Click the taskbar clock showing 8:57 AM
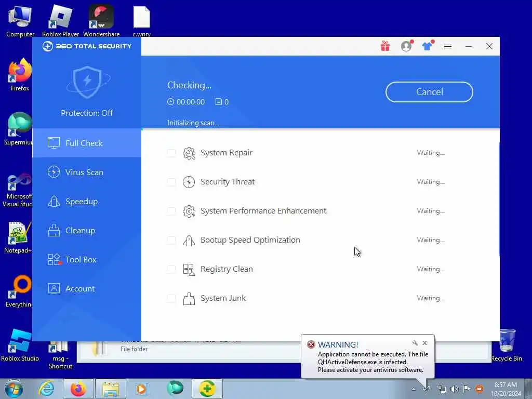The height and width of the screenshot is (399, 532). click(x=506, y=389)
